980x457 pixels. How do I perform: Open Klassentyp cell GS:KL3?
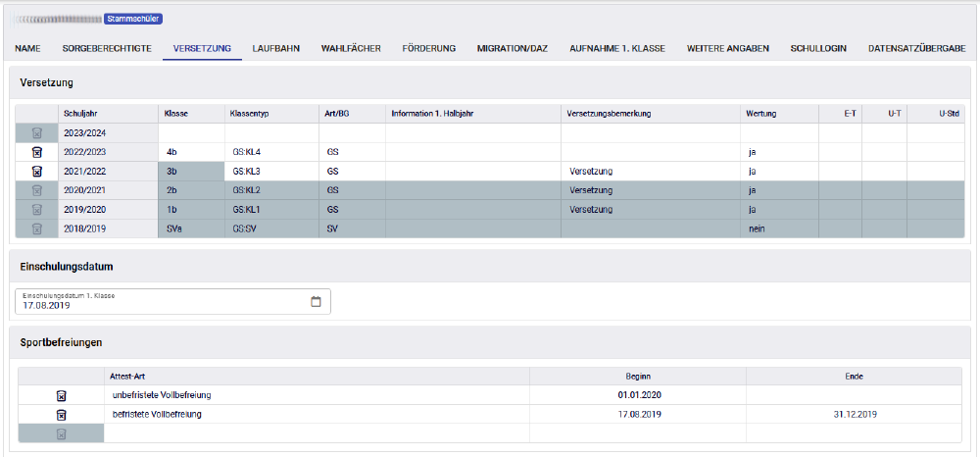pyautogui.click(x=269, y=171)
